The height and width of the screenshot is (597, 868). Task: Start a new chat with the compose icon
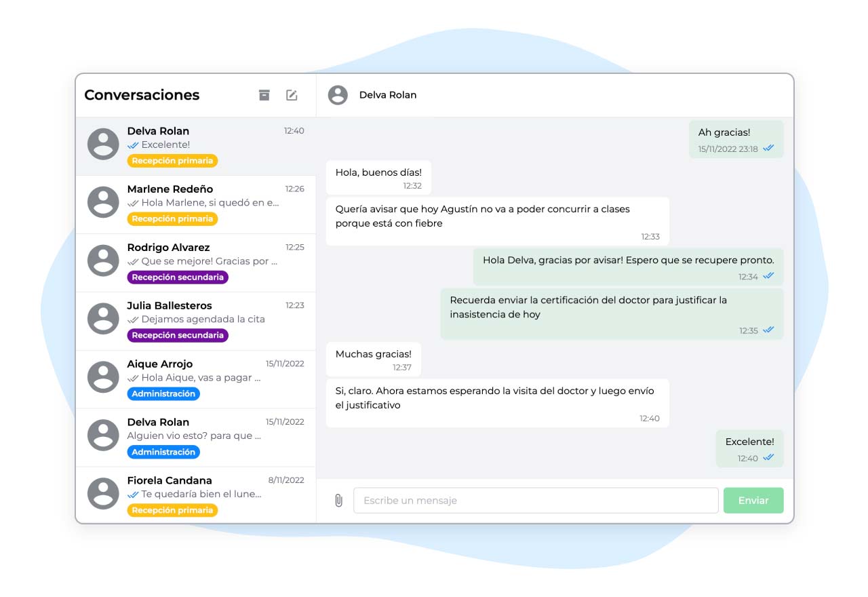pyautogui.click(x=292, y=95)
